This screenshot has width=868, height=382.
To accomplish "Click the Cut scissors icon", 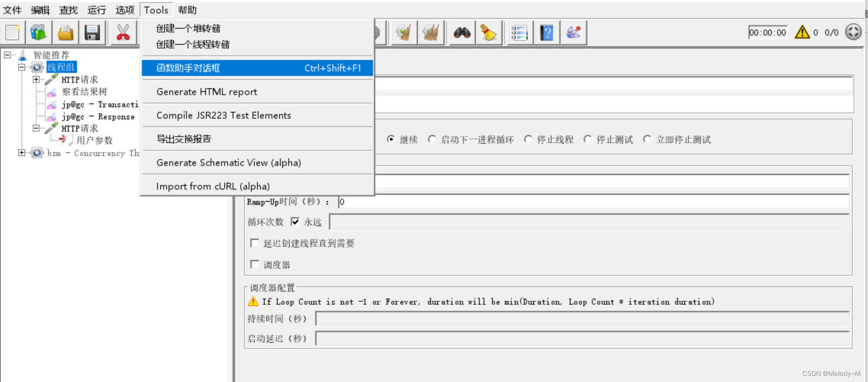I will tap(123, 33).
